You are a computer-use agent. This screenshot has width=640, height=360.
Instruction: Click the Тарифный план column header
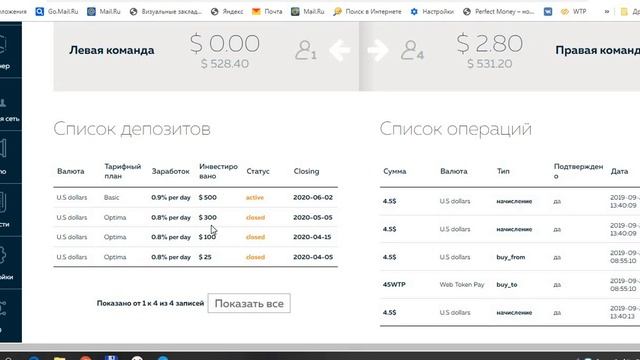pyautogui.click(x=122, y=171)
